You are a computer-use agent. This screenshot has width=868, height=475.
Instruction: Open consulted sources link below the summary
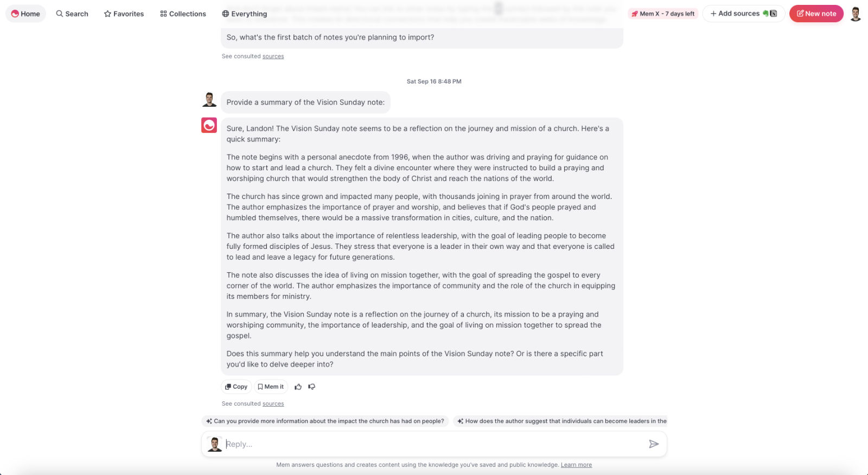[273, 403]
